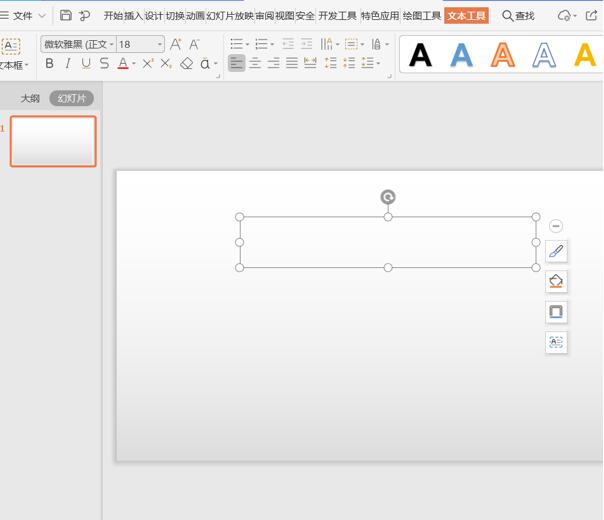Switch to the 开发工具 tab
The width and height of the screenshot is (604, 520).
[x=337, y=16]
